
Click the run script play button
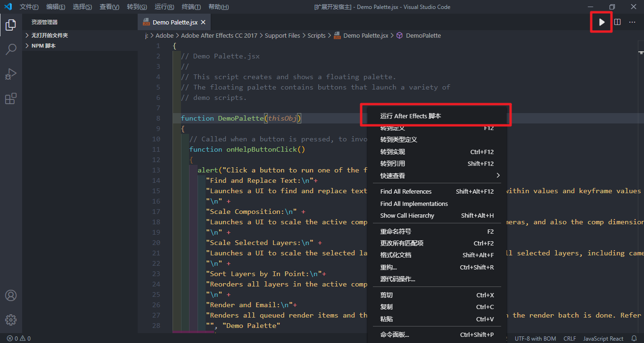602,22
